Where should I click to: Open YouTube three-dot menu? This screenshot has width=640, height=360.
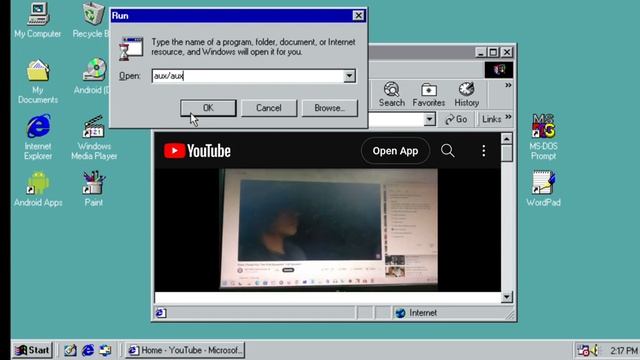pyautogui.click(x=484, y=151)
